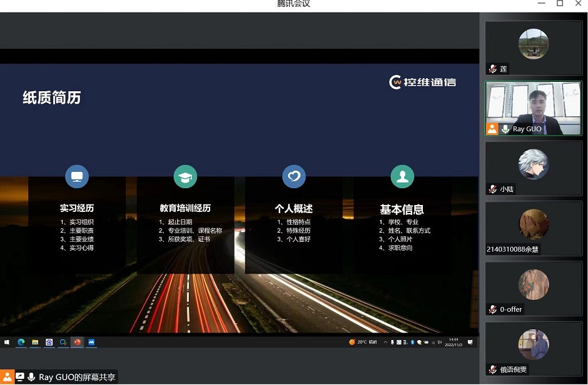Select Ray GUO's video thumbnail
588x385 pixels.
click(x=534, y=108)
